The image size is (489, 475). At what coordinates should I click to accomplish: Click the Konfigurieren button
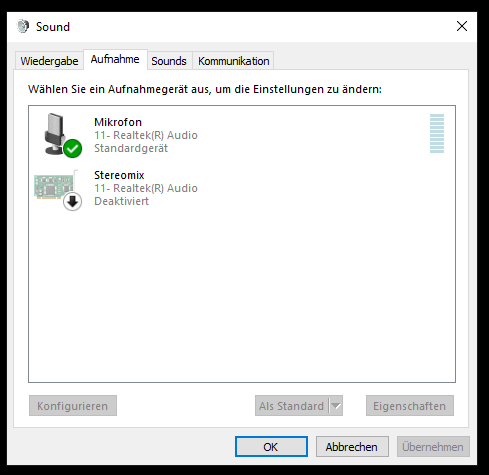tap(73, 406)
